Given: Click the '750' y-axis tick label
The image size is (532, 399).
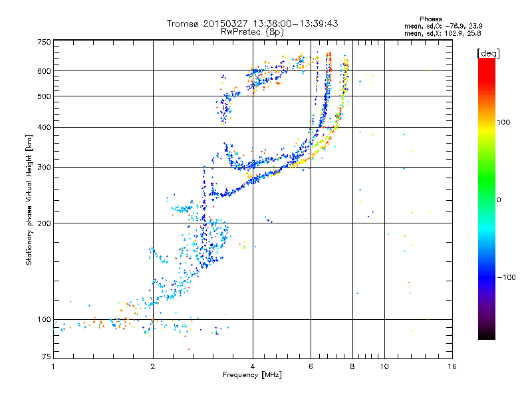Looking at the screenshot, I should point(45,42).
